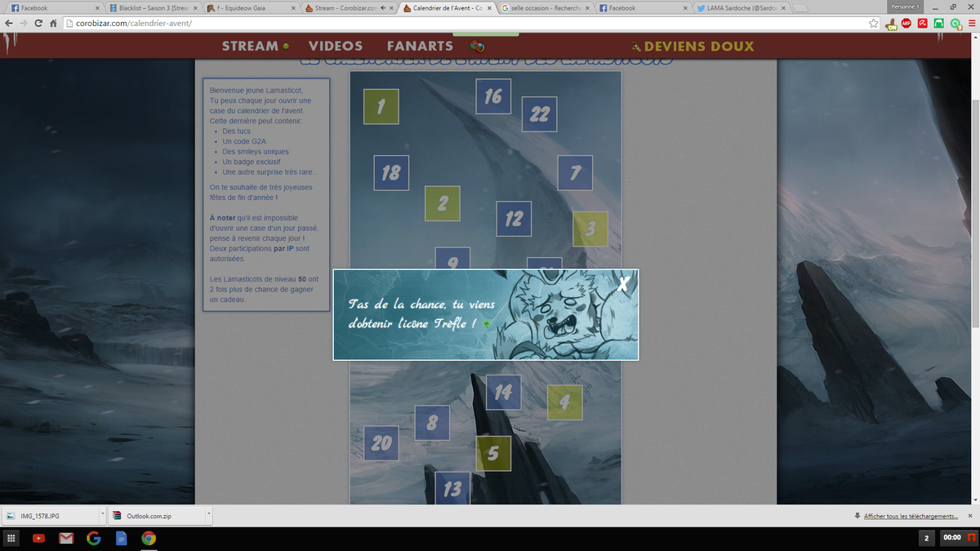Open advent calendar box 8
The image size is (980, 551).
[432, 423]
